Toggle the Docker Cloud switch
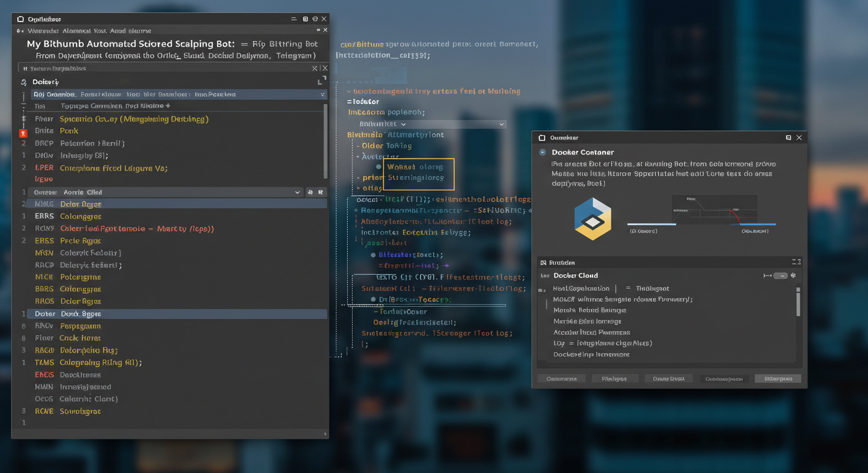 (x=780, y=276)
